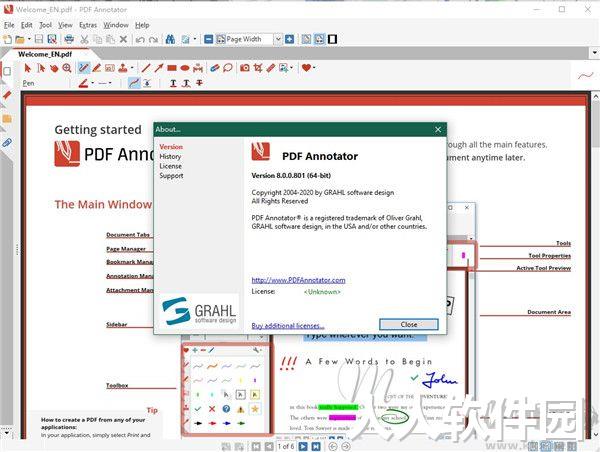This screenshot has width=600, height=452.
Task: Close the About dialog with X
Action: pos(438,130)
